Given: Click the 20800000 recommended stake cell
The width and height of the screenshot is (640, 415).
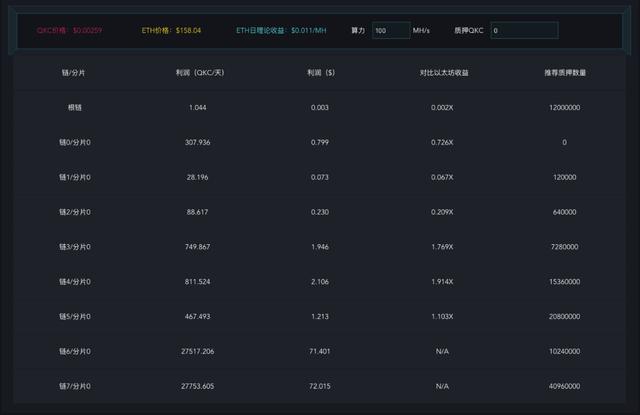Looking at the screenshot, I should click(564, 317).
